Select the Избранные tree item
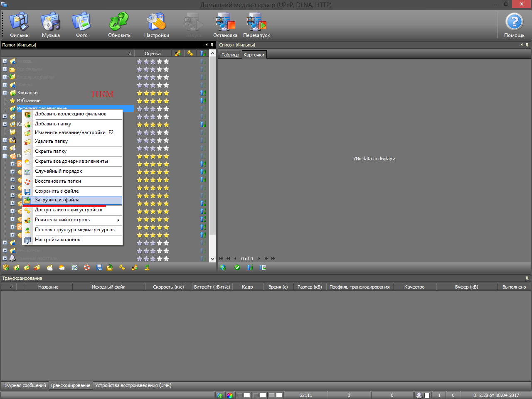532x399 pixels. [29, 100]
